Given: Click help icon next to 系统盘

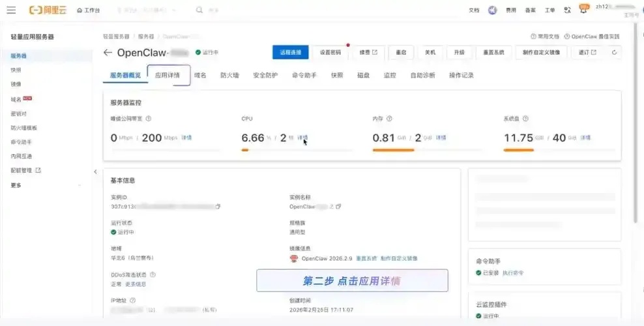Looking at the screenshot, I should (x=525, y=118).
